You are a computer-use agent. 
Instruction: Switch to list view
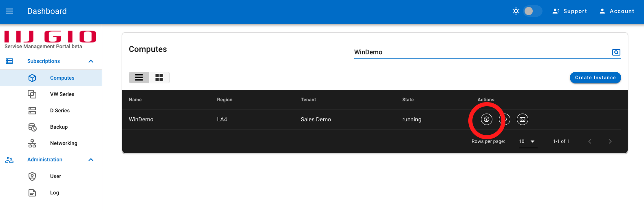tap(139, 78)
